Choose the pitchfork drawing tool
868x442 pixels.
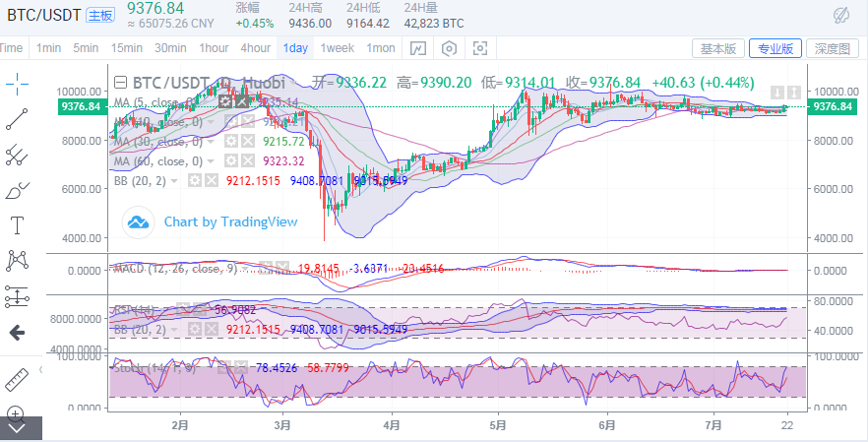(x=17, y=155)
